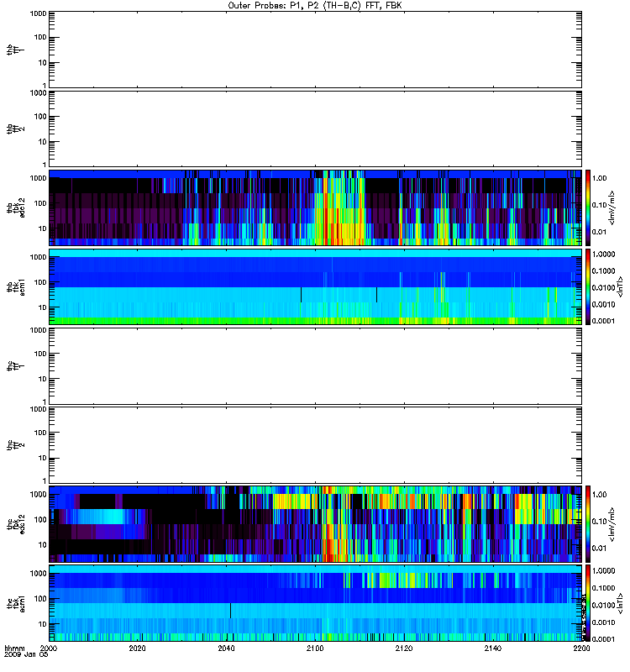The image size is (630, 672).
Task: Click the color bar beside thb fbk edc12 panel
Action: point(588,207)
